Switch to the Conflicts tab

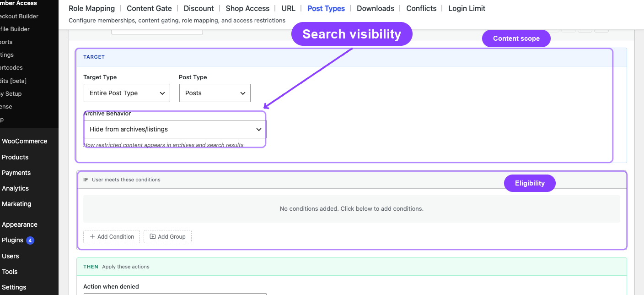tap(421, 8)
